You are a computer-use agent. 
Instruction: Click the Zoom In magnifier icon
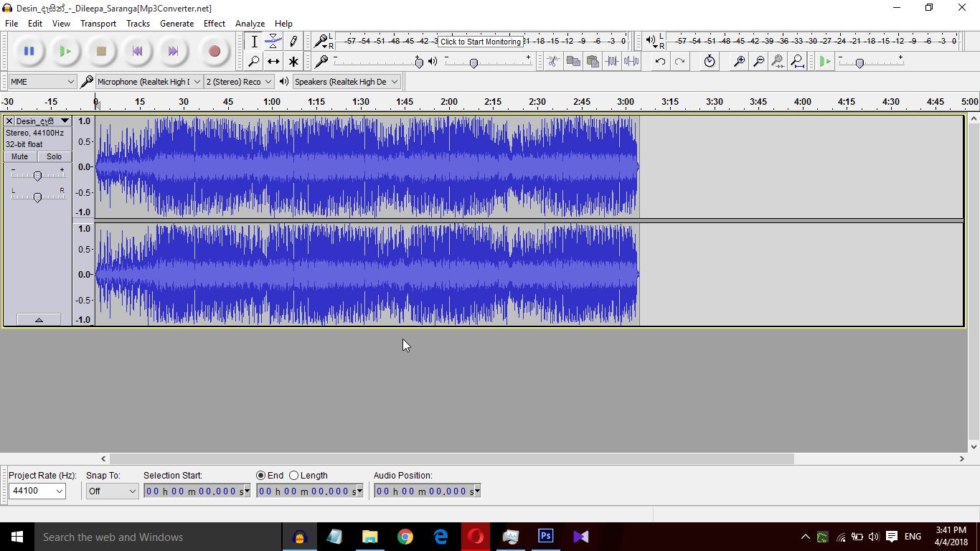[x=739, y=62]
